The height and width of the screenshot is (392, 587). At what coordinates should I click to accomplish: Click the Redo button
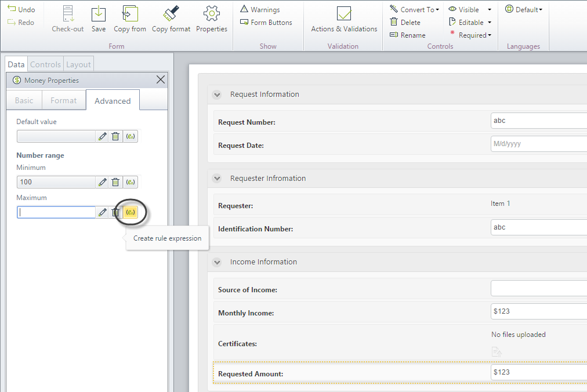coord(21,23)
